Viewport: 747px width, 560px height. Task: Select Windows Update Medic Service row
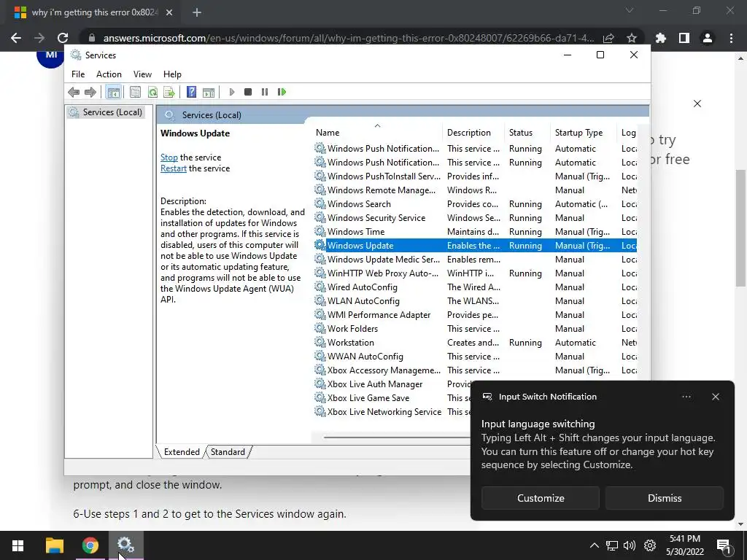(475, 259)
